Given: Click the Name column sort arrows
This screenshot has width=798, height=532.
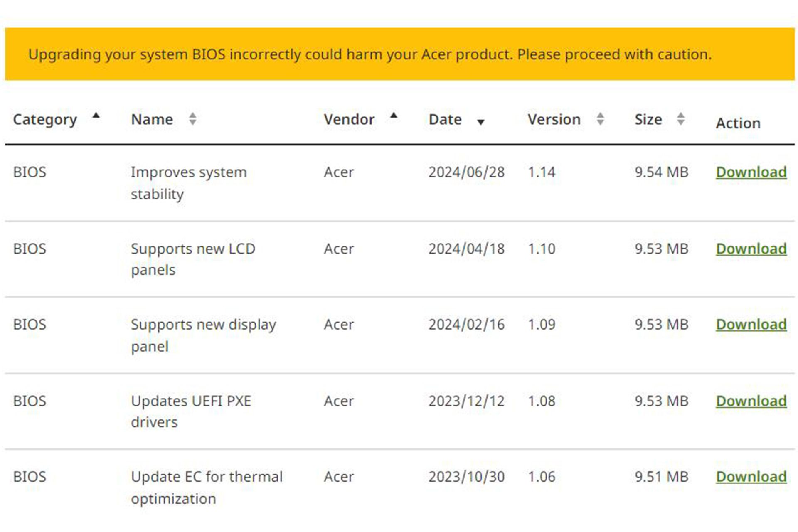Looking at the screenshot, I should click(192, 119).
